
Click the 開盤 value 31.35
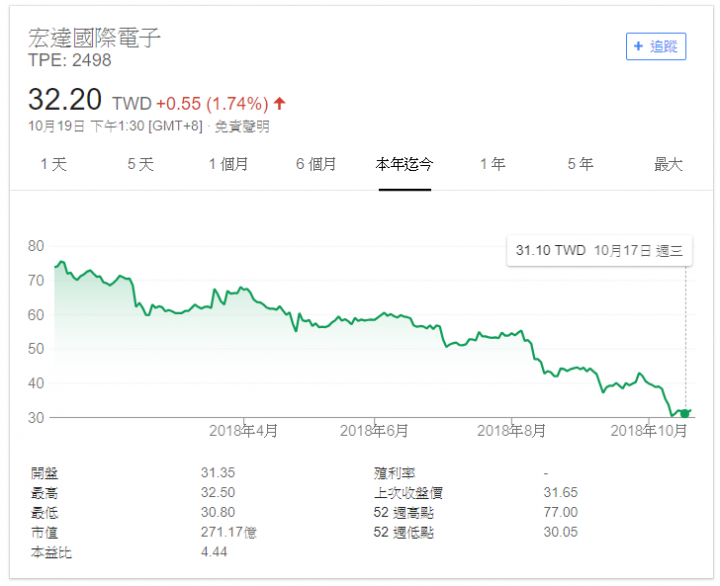tap(218, 473)
